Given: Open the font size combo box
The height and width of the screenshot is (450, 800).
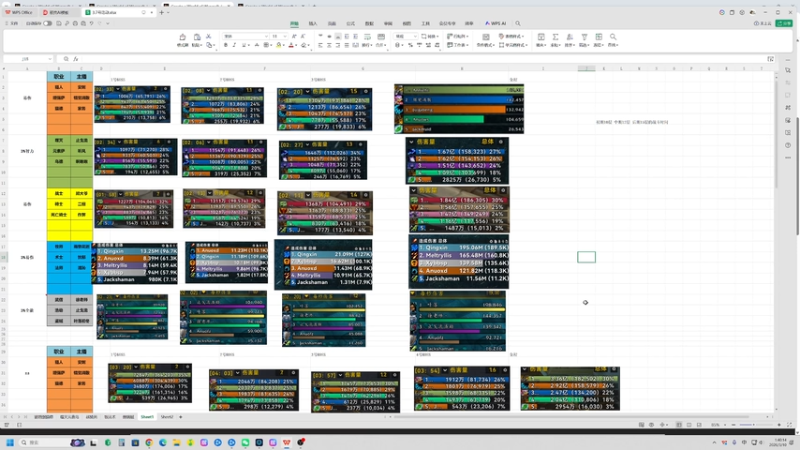Looking at the screenshot, I should pyautogui.click(x=279, y=37).
